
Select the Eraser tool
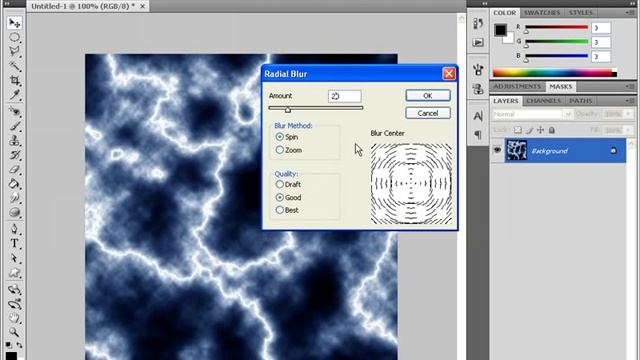pos(14,169)
